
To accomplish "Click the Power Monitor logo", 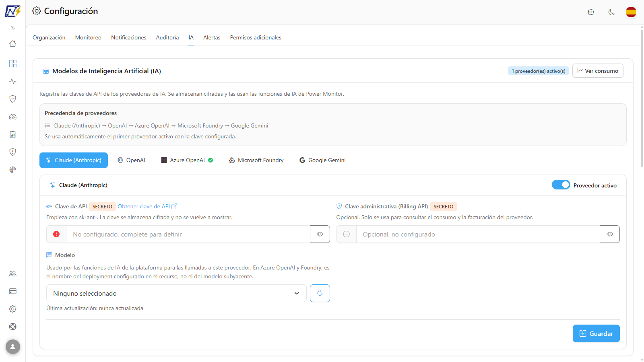I will pos(13,11).
